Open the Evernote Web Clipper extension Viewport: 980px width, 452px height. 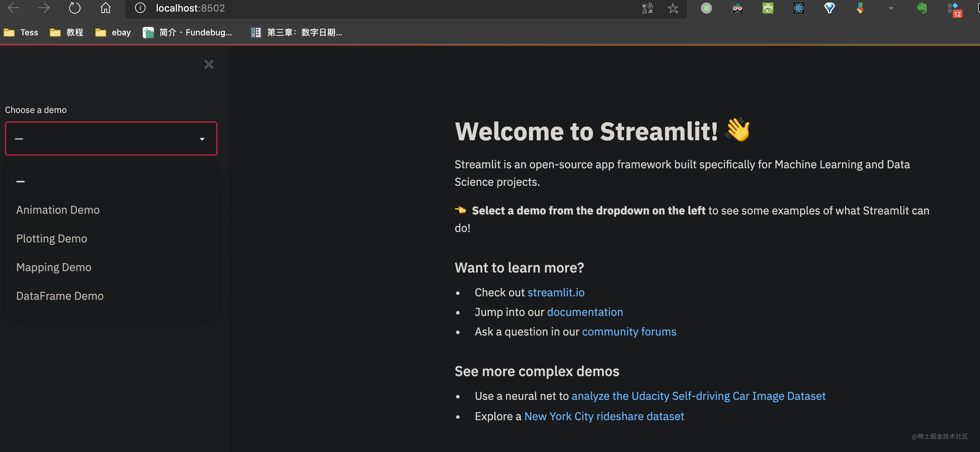pos(923,8)
